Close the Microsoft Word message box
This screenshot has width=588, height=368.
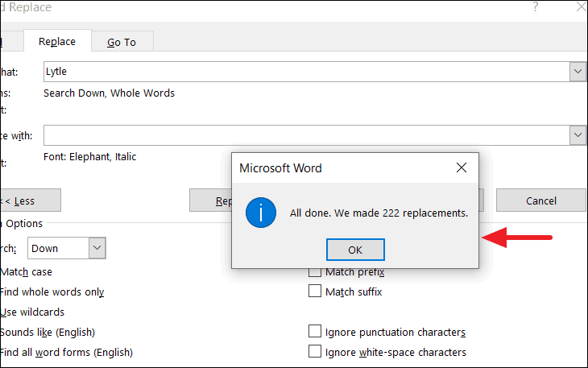[462, 168]
